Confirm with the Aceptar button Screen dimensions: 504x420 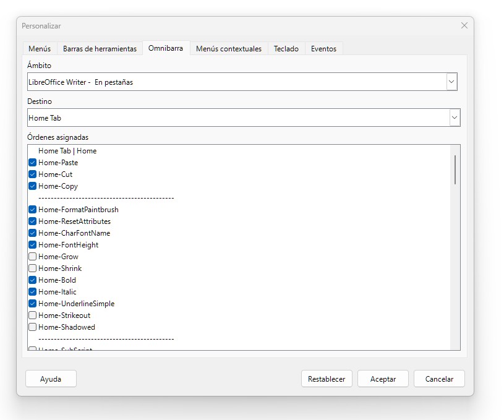(383, 379)
